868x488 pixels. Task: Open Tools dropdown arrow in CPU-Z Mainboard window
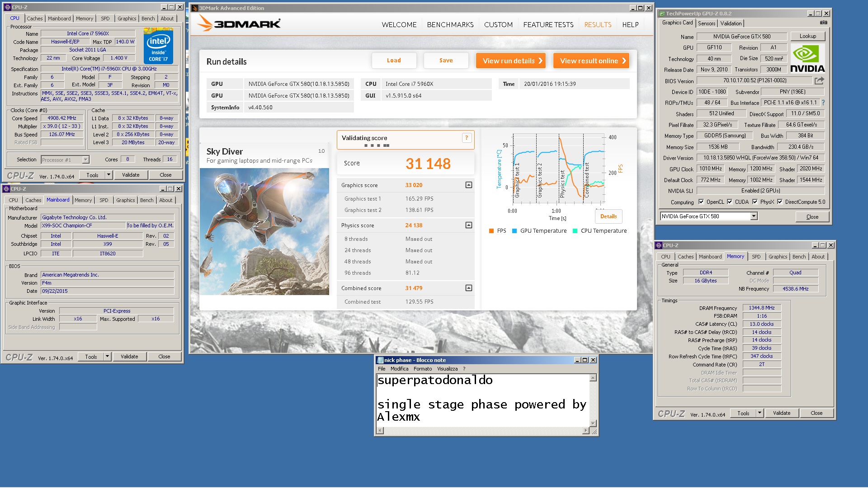point(107,357)
